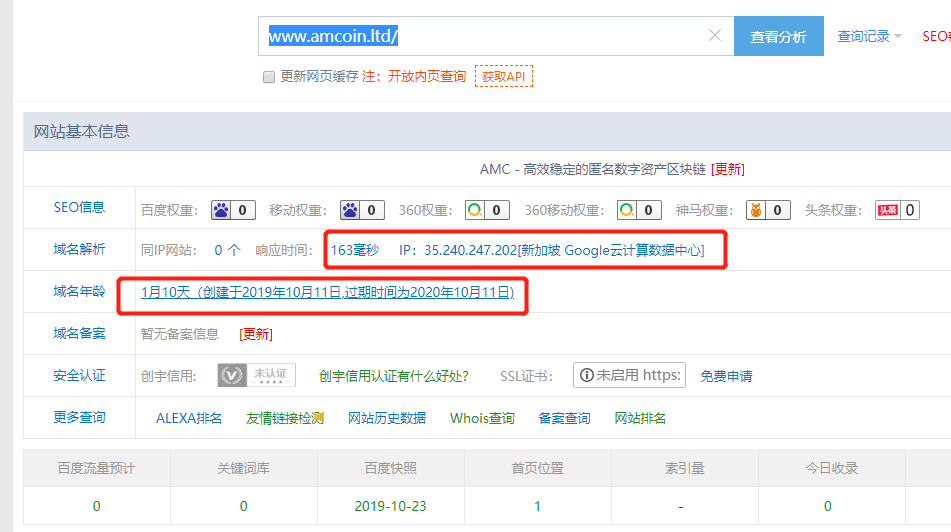Click the 未启用 https info badge
The width and height of the screenshot is (951, 532).
(x=630, y=375)
